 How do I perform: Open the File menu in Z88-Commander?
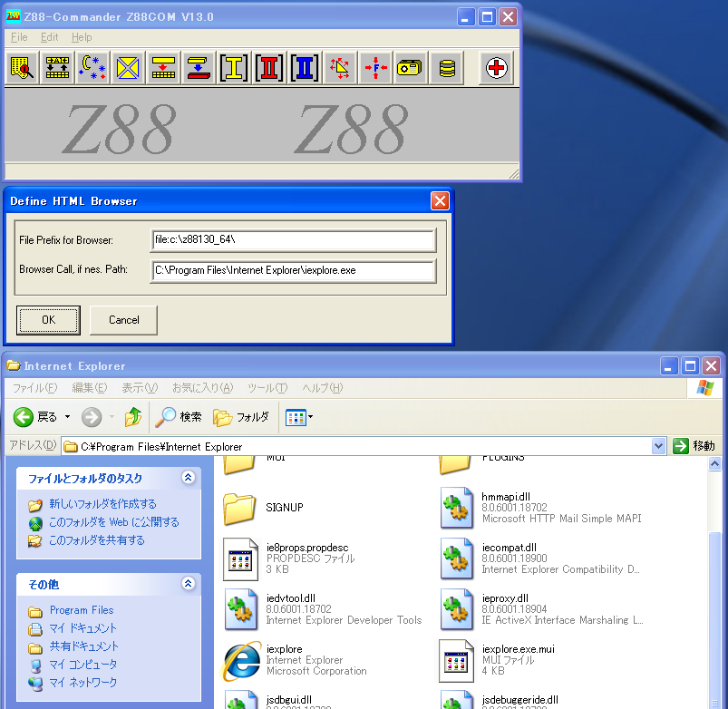click(x=19, y=37)
